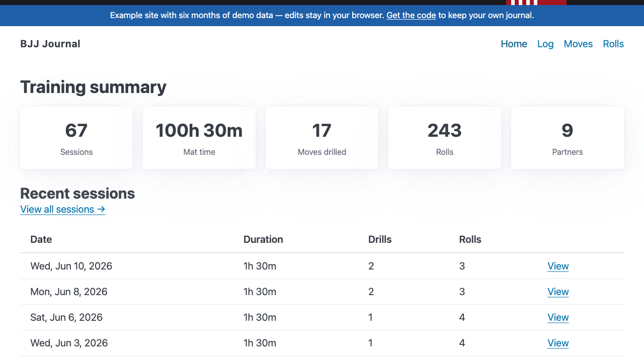
Task: Click the Drills column header
Action: [380, 239]
